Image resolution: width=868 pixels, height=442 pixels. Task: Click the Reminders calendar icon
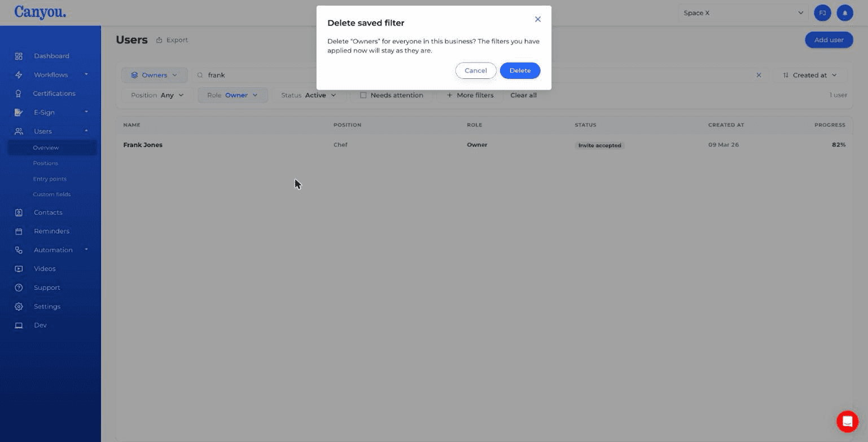click(x=19, y=231)
